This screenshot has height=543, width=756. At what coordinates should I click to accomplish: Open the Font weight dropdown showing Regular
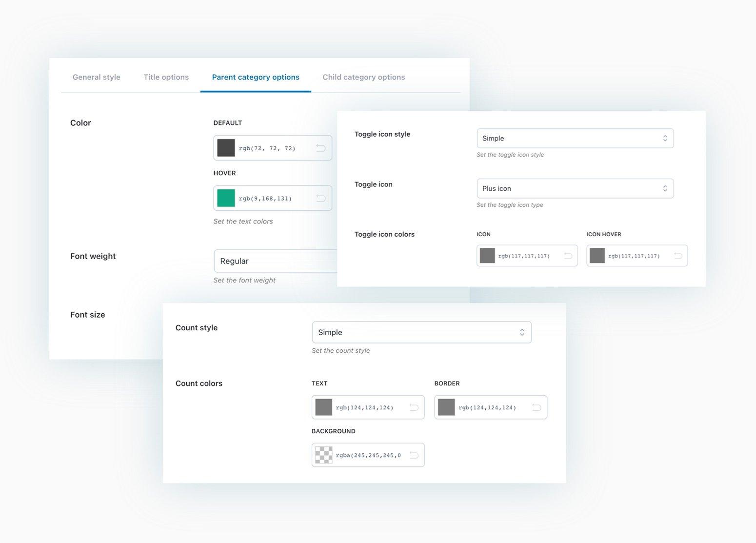point(273,261)
